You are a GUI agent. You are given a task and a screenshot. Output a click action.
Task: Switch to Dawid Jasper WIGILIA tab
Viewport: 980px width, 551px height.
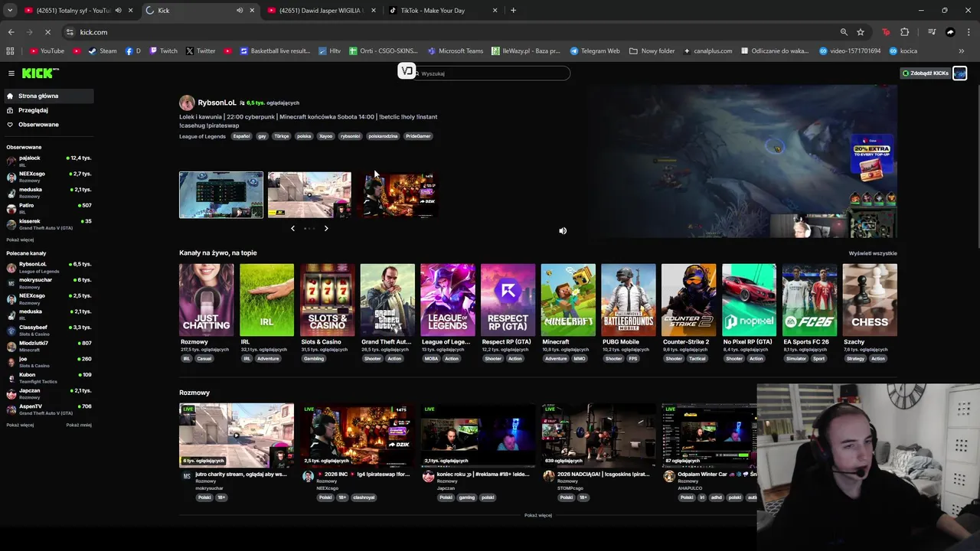(x=320, y=11)
